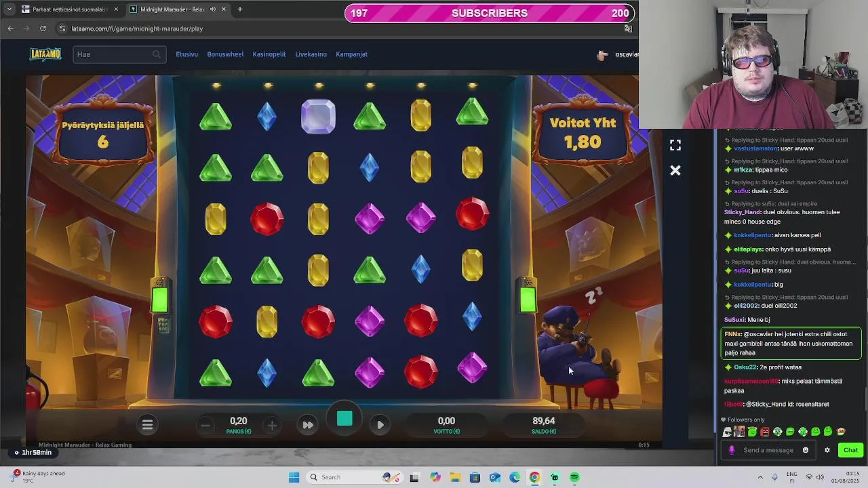
Task: Enter fullscreen mode for the game
Action: pyautogui.click(x=675, y=146)
